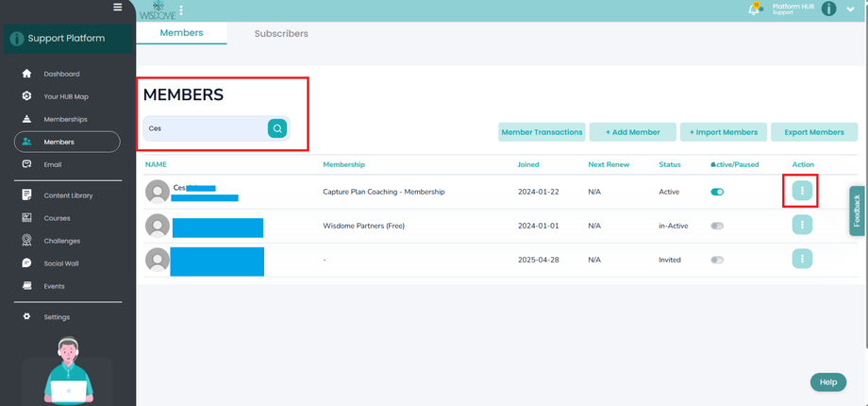This screenshot has width=868, height=406.
Task: Click the + Add Member button
Action: [x=633, y=132]
